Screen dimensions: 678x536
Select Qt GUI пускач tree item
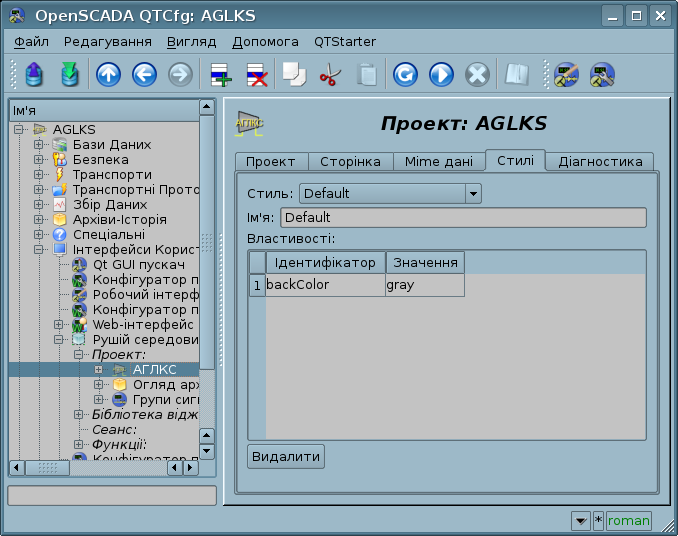coord(138,265)
